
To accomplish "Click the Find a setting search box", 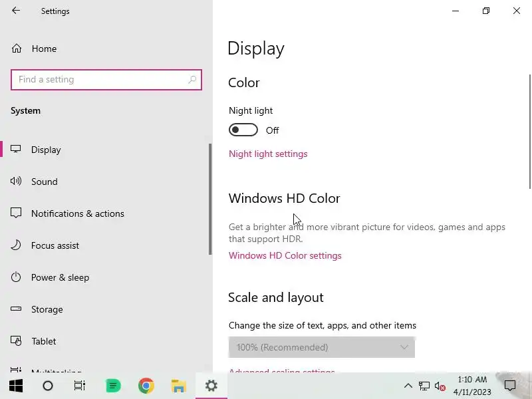I will point(106,80).
